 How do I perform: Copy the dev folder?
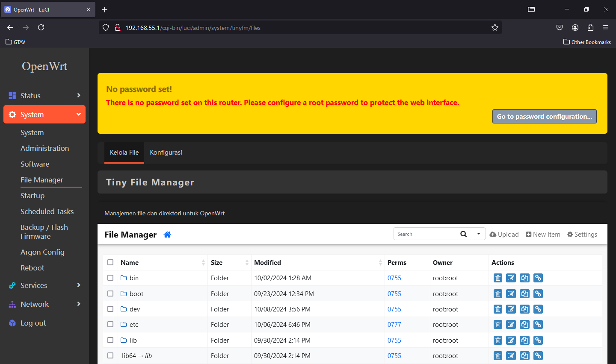(525, 309)
